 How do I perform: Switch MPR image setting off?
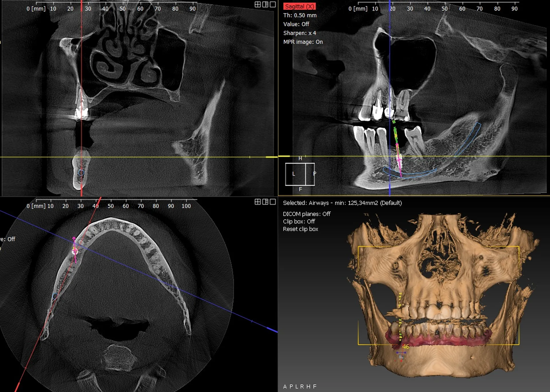(x=302, y=42)
